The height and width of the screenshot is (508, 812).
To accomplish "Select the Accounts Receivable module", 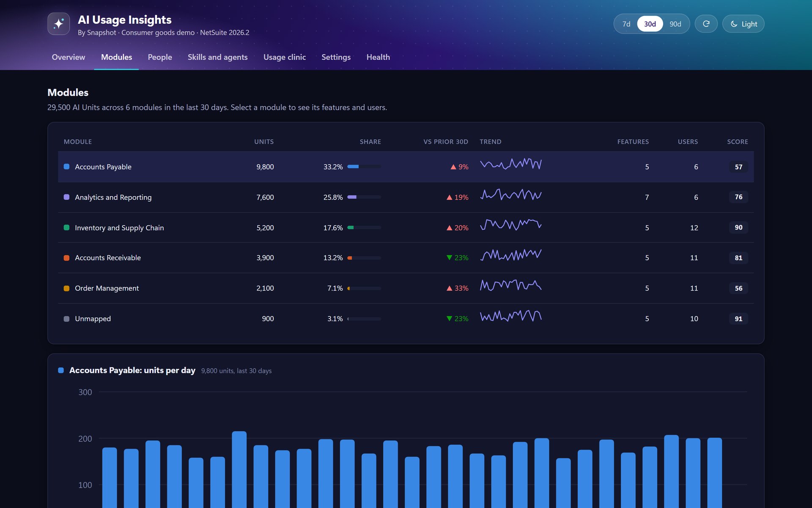I will pos(406,258).
